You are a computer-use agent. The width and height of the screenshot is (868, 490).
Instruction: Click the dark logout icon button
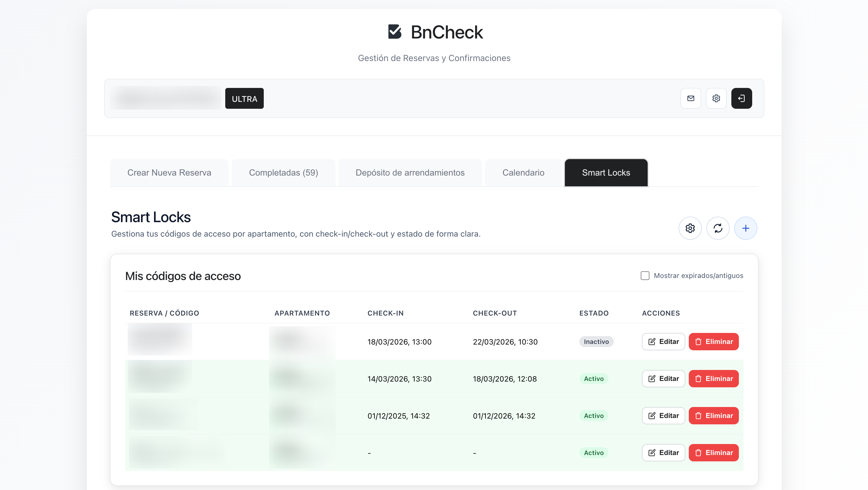741,98
